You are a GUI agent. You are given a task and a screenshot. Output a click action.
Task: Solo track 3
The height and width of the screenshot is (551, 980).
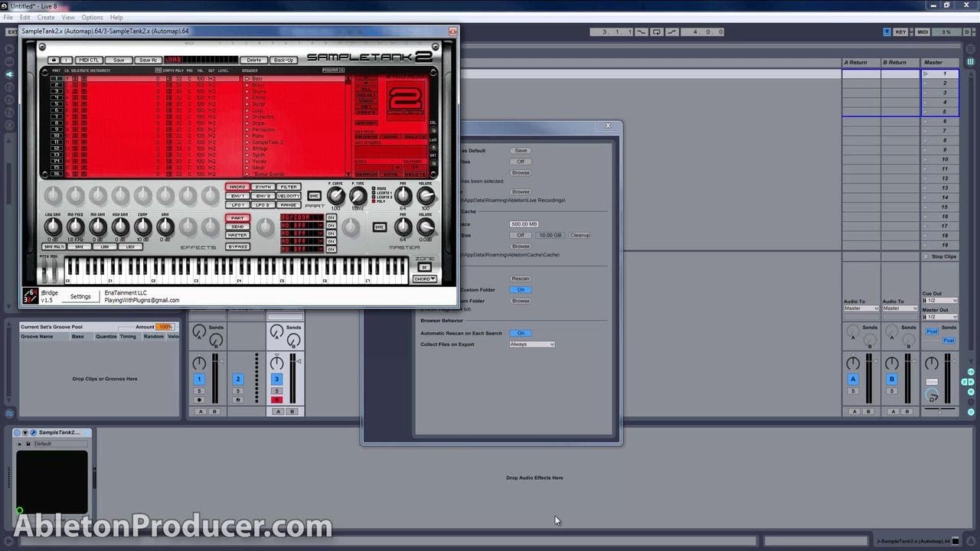pos(276,391)
